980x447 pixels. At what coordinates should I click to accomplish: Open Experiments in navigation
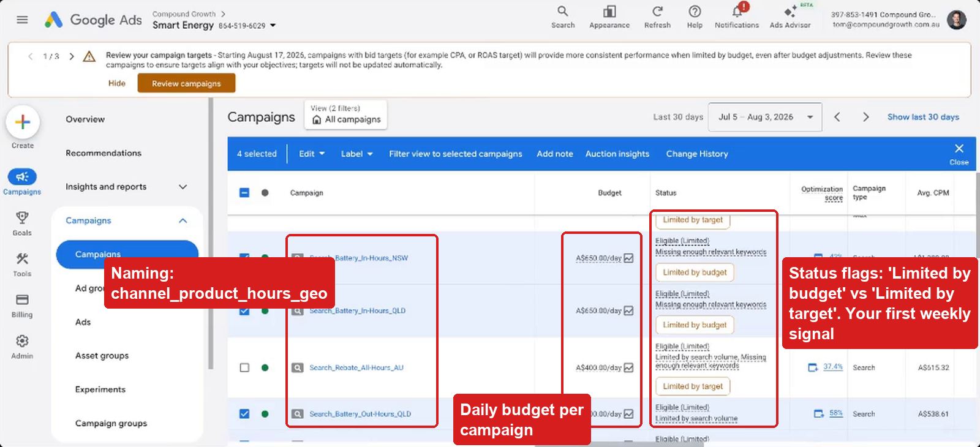[x=100, y=389]
